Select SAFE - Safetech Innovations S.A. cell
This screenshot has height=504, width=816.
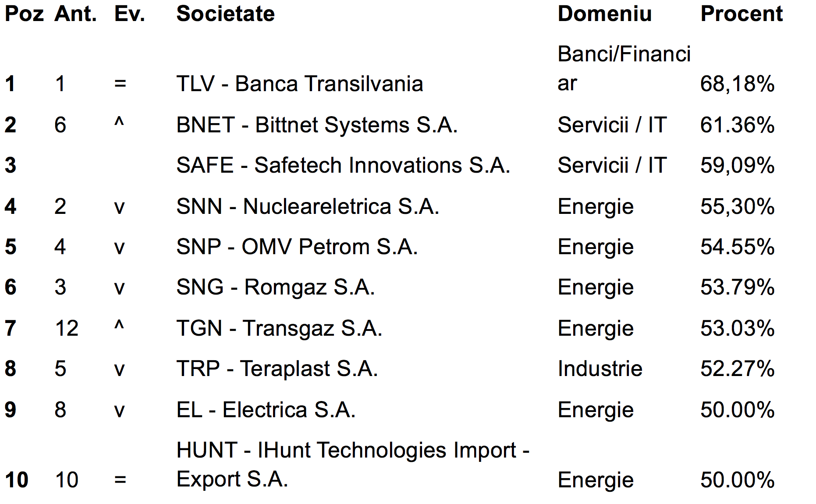(343, 166)
